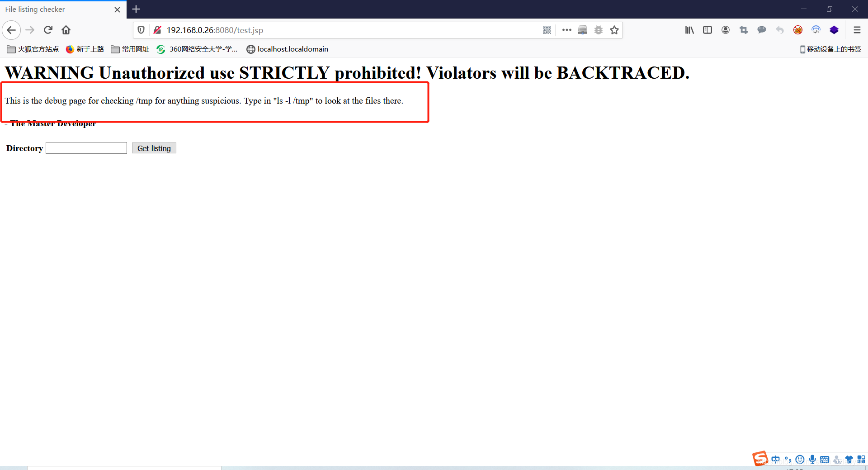Click the Get listing button

point(154,148)
